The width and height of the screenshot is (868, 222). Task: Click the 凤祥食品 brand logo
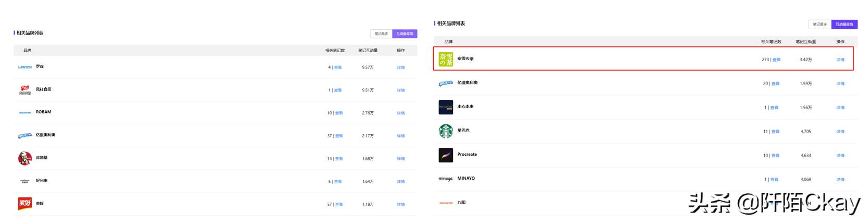25,90
